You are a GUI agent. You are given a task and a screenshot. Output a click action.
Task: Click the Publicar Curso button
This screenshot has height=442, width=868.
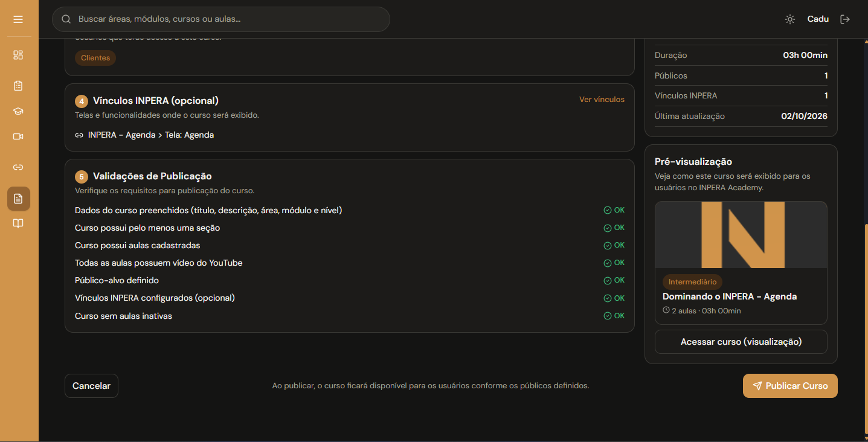point(790,386)
